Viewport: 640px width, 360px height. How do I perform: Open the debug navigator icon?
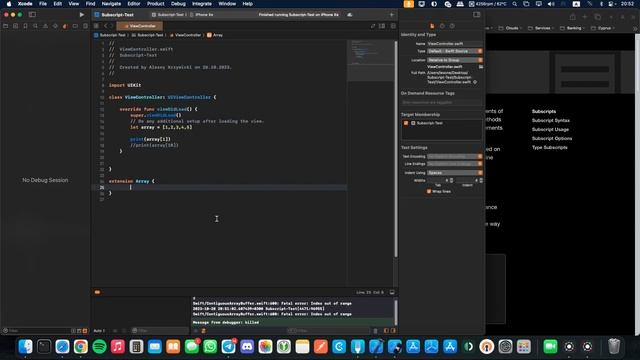pyautogui.click(x=65, y=26)
